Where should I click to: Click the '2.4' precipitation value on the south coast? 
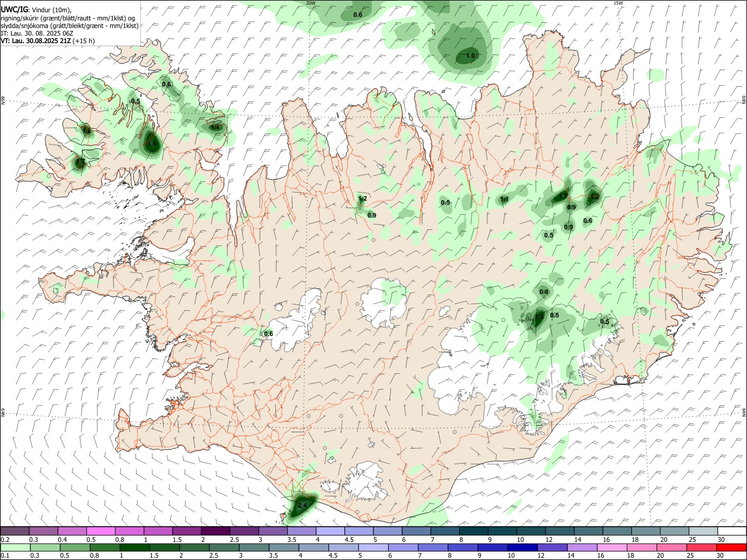302,505
